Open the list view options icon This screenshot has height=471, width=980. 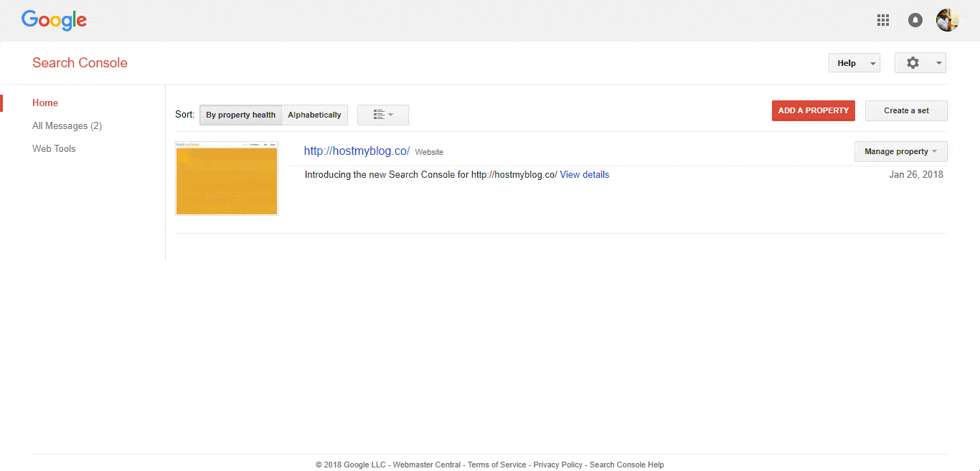(x=383, y=115)
